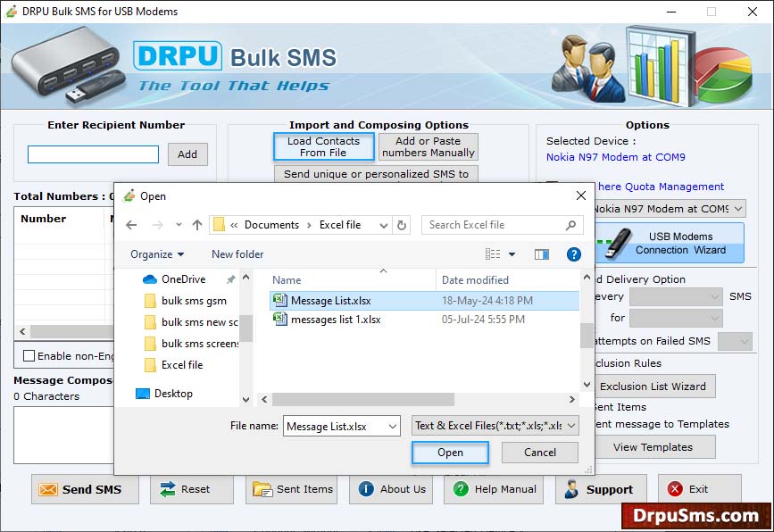Viewport: 774px width, 532px height.
Task: Create a New folder
Action: click(x=237, y=254)
